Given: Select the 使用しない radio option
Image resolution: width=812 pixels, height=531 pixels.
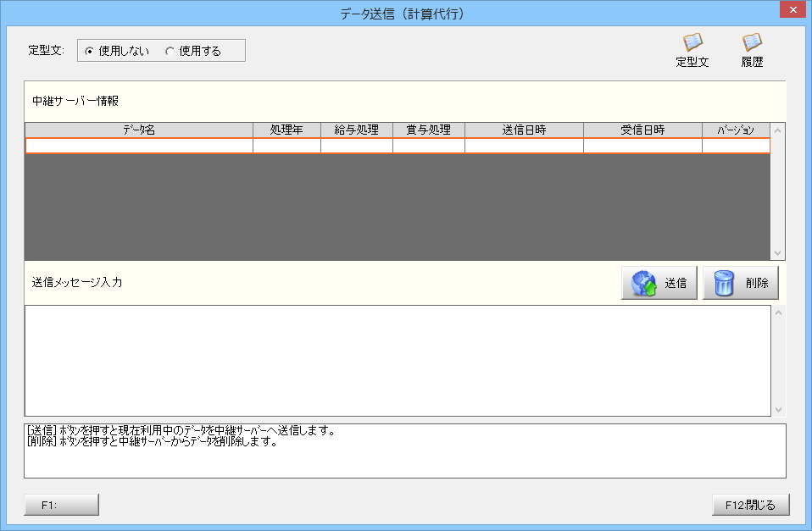Looking at the screenshot, I should pyautogui.click(x=117, y=51).
